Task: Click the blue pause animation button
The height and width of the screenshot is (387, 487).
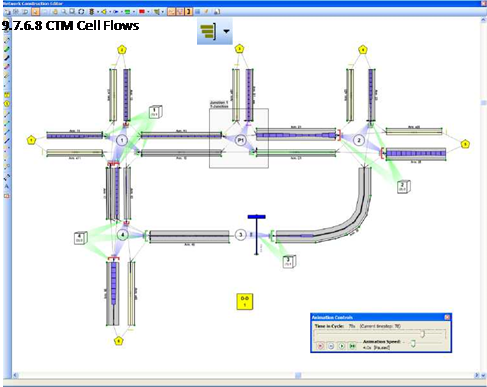Action: coord(331,346)
